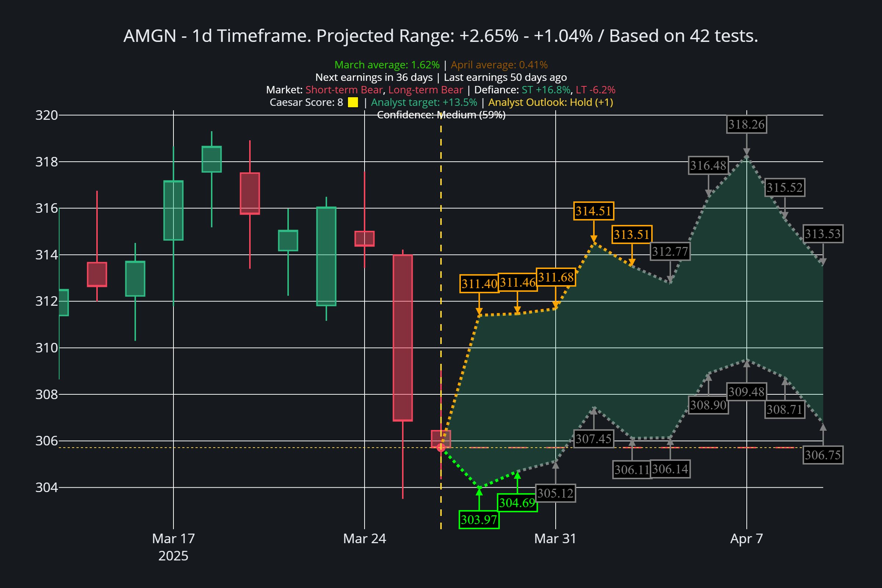Click the large red candle after Mar 24
The image size is (882, 588).
pyautogui.click(x=403, y=338)
